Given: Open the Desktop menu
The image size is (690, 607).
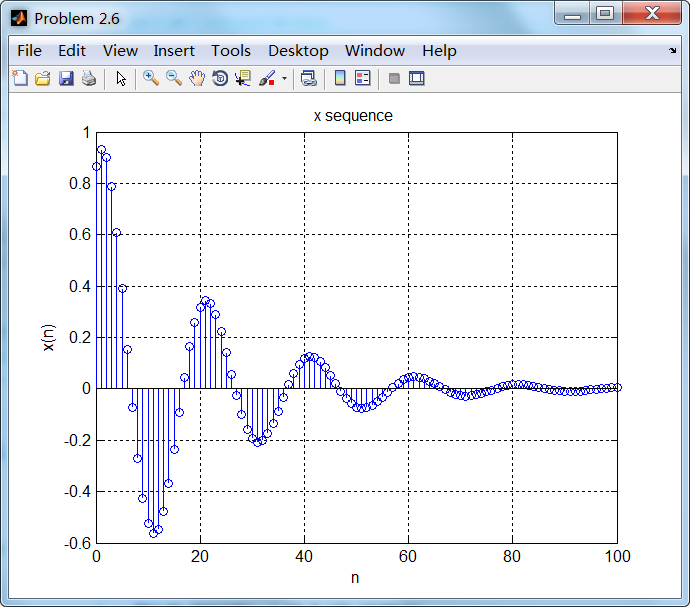Looking at the screenshot, I should click(x=298, y=51).
